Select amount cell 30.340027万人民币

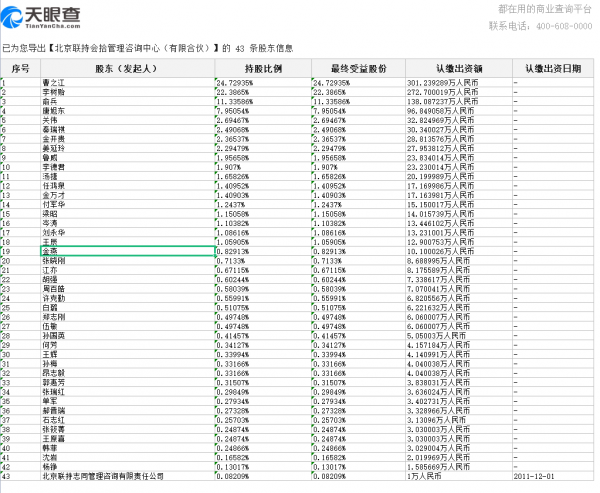(x=459, y=130)
